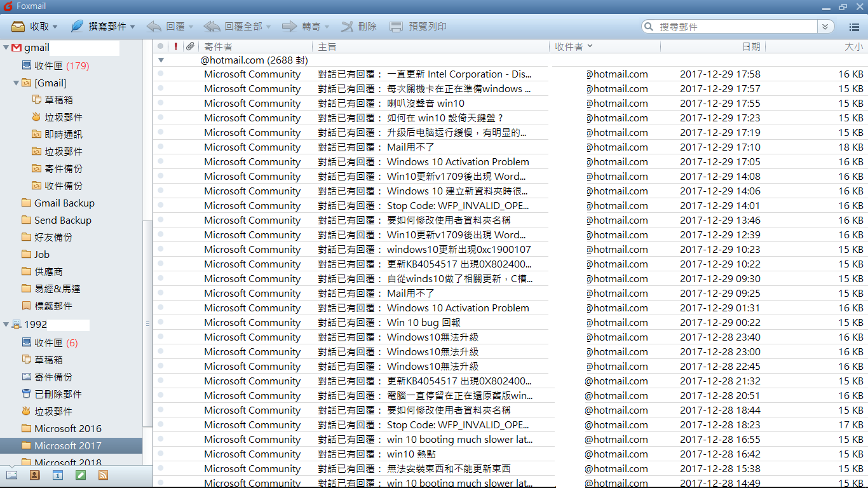The height and width of the screenshot is (488, 868).
Task: Select the Gmail Backup folder
Action: [58, 203]
